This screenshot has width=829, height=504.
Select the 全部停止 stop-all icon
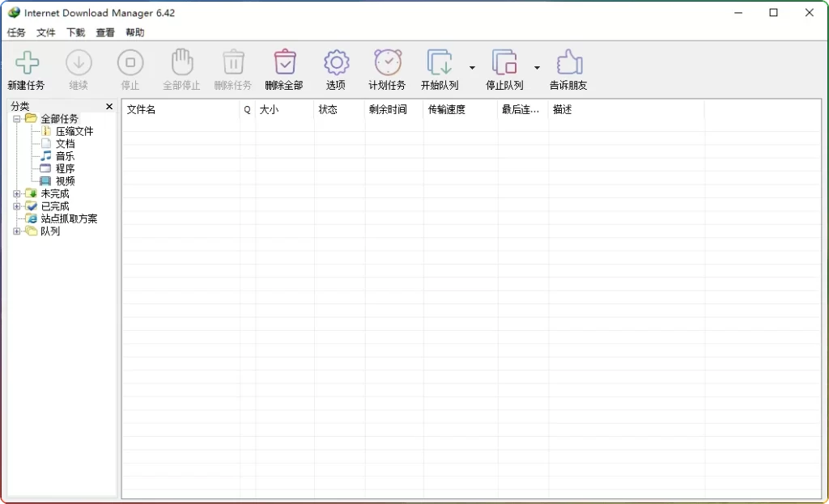pyautogui.click(x=181, y=69)
